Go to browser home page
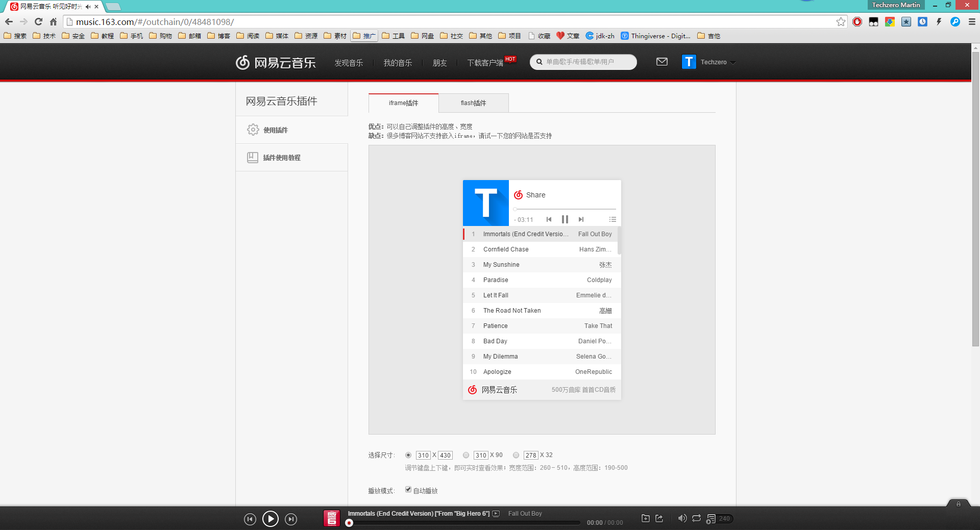This screenshot has width=980, height=530. (x=53, y=22)
